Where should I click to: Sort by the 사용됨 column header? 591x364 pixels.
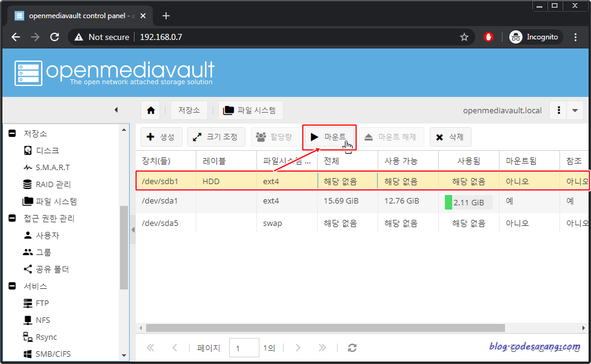469,160
